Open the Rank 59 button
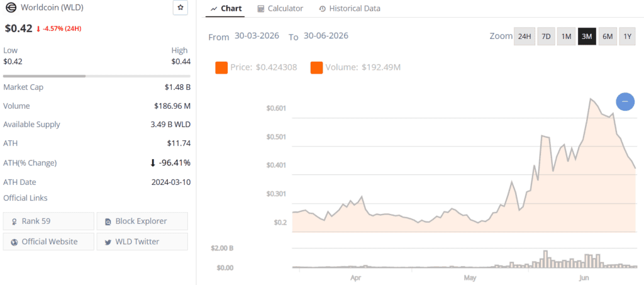The width and height of the screenshot is (644, 285). point(48,221)
